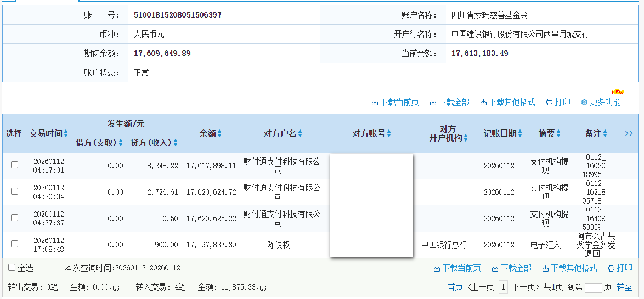This screenshot has height=299, width=644.
Task: Click the top 打印 printer icon
Action: tap(549, 103)
